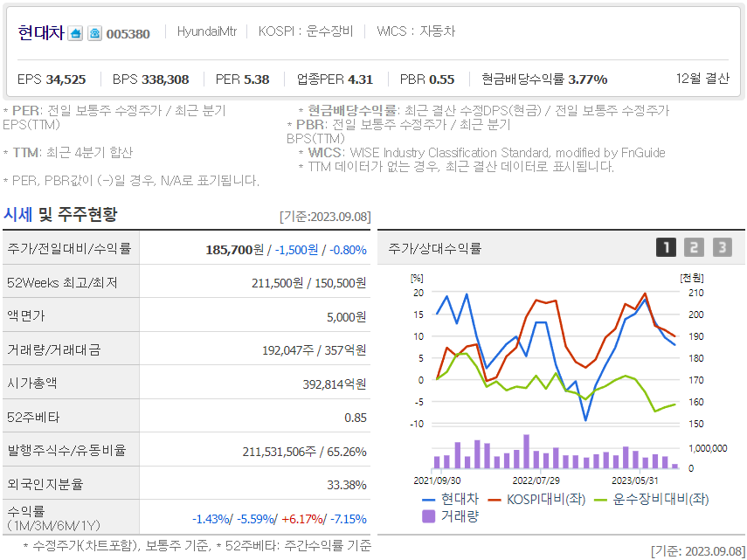Screen dimensions: 747x560
Task: Select the 6M return +6.17%
Action: 302,519
